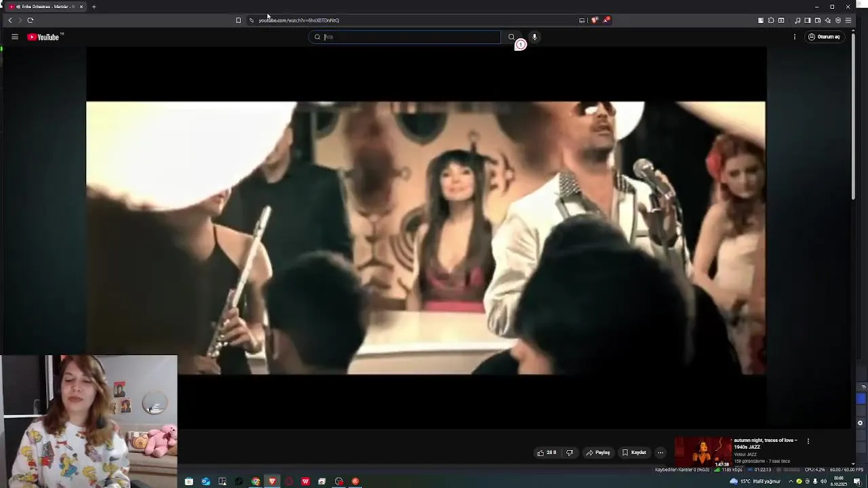868x488 pixels.
Task: Click the webcam overlay of the streamer
Action: (89, 421)
